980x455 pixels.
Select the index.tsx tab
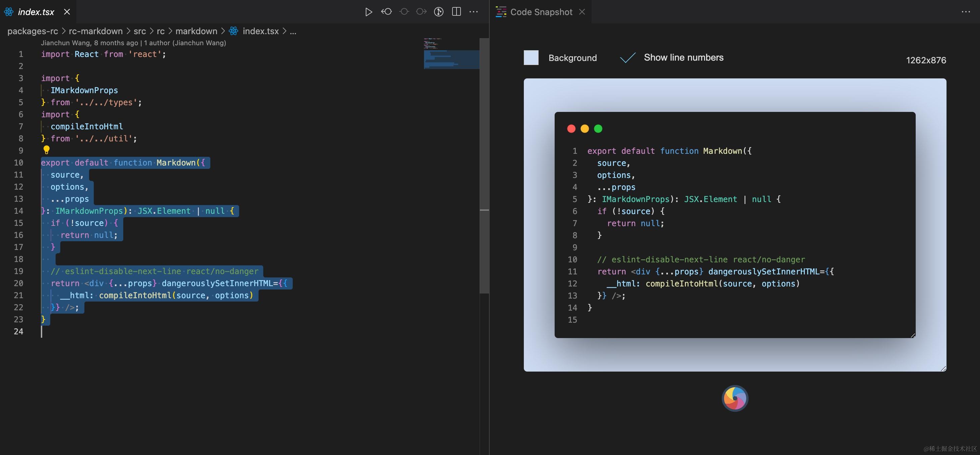coord(36,12)
